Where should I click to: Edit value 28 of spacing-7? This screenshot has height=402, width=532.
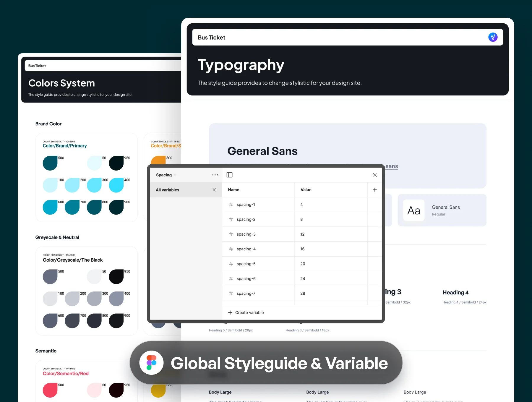click(x=303, y=293)
